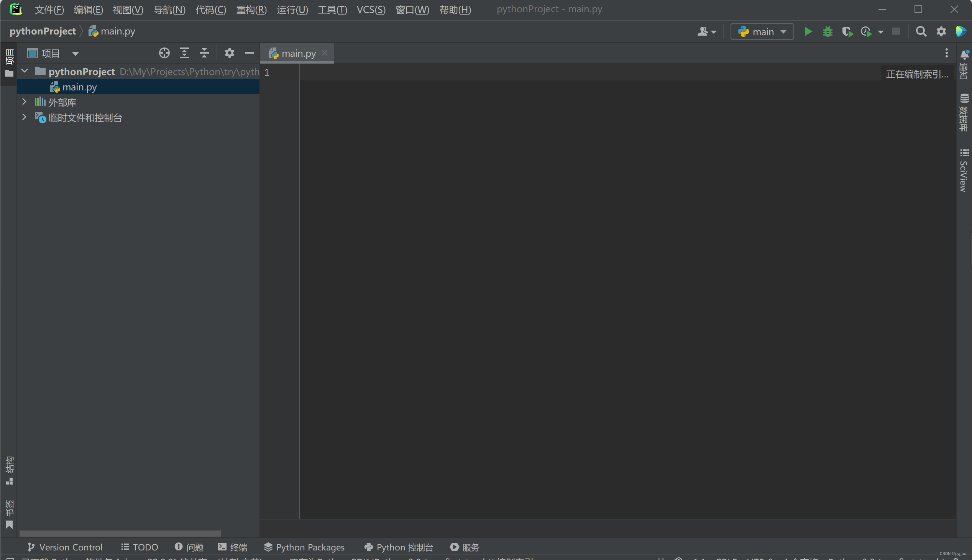Run with coverage
The width and height of the screenshot is (972, 560).
tap(847, 31)
